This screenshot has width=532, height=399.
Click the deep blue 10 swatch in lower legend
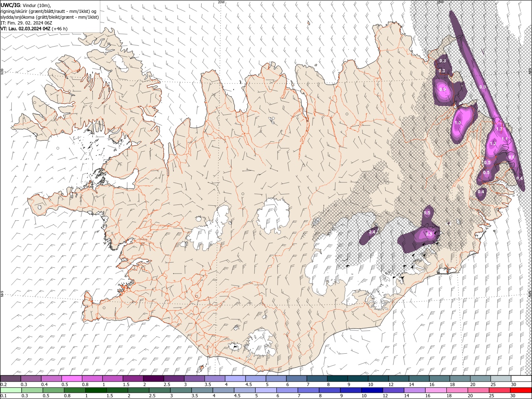tap(372, 390)
